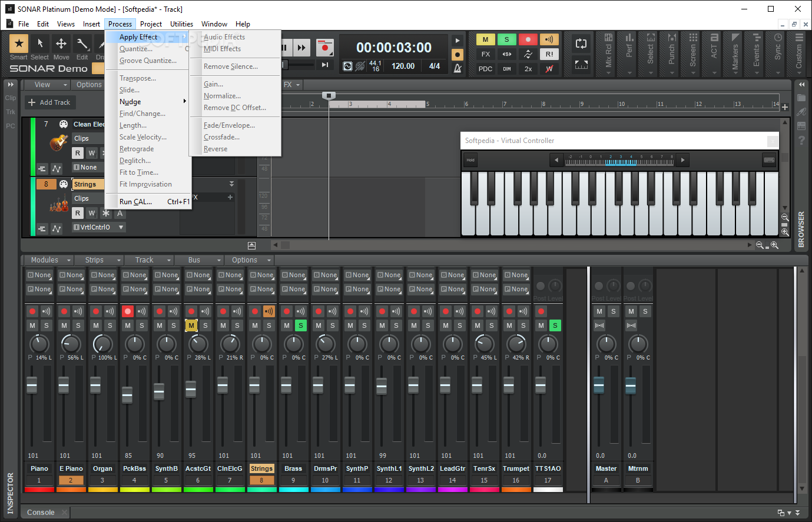Click the R! read automation button

point(549,54)
